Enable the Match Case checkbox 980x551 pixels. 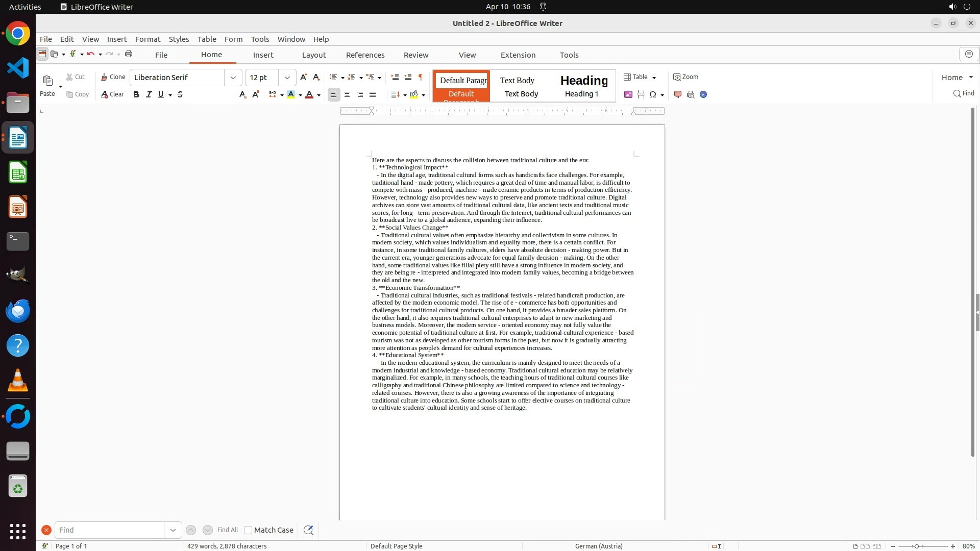248,530
